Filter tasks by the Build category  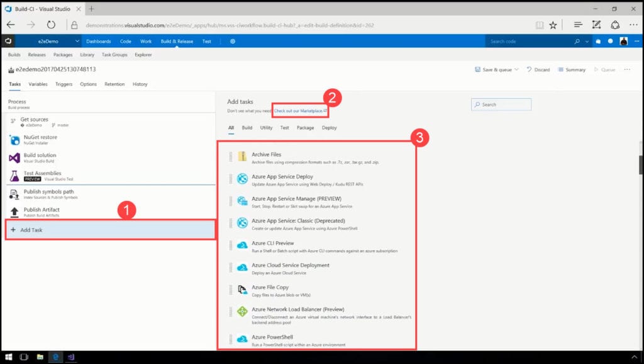[x=247, y=128]
